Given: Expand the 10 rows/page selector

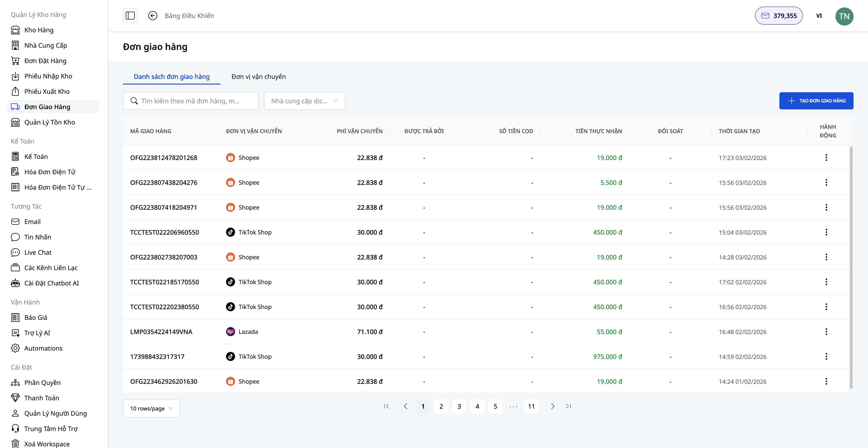Looking at the screenshot, I should (x=151, y=408).
